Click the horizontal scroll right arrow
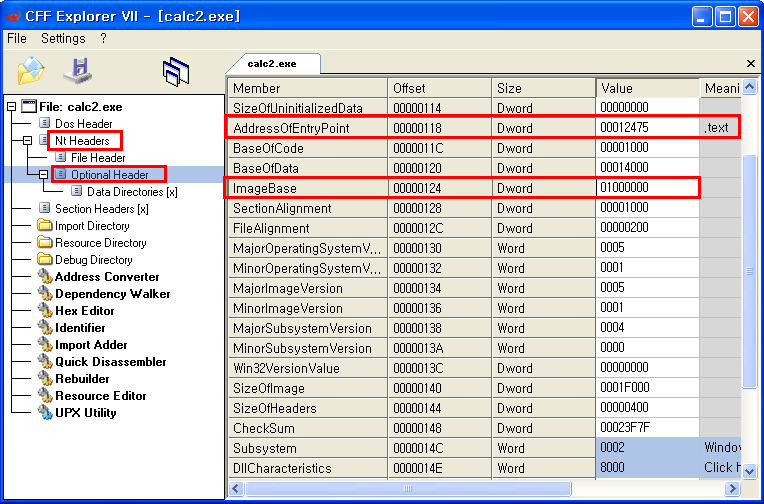764x504 pixels. tap(732, 488)
